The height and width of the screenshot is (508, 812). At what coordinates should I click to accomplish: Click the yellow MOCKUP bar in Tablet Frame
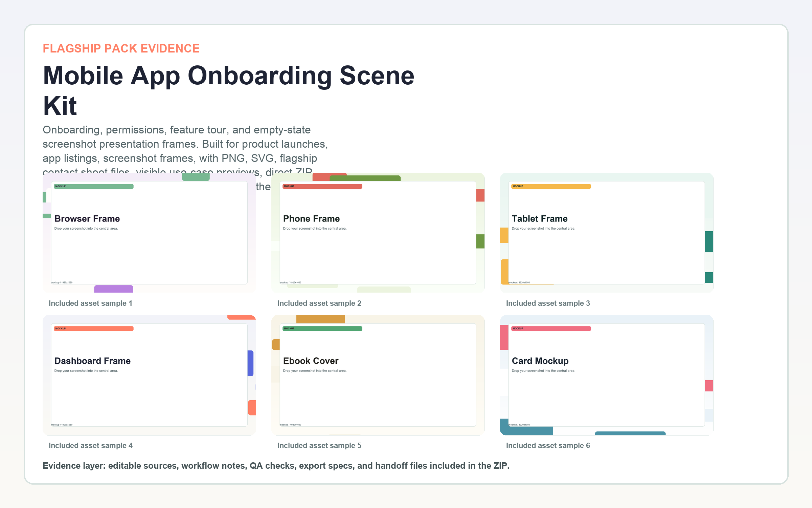(x=551, y=186)
